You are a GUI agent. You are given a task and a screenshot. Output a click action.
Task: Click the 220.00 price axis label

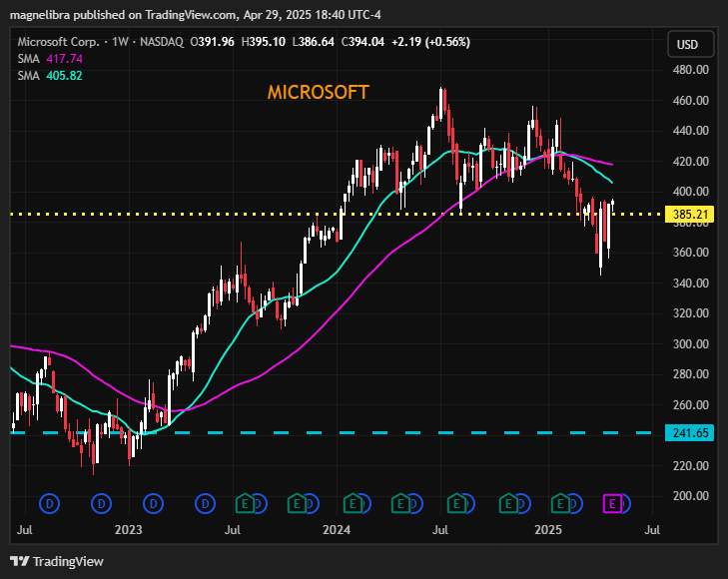pyautogui.click(x=690, y=465)
